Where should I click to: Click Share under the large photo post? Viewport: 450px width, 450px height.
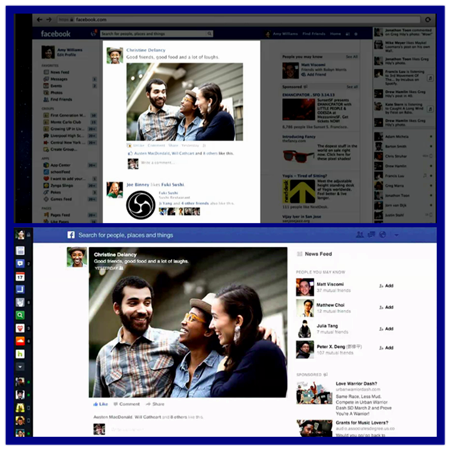[x=155, y=404]
